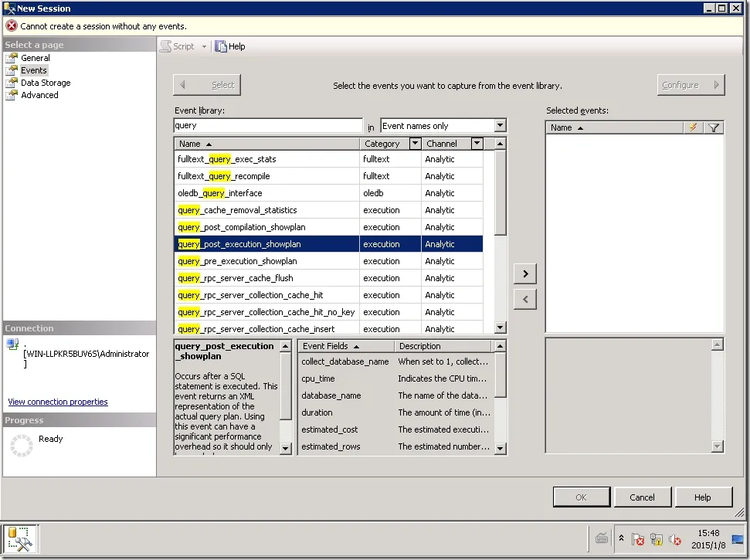Click the Configure button
The height and width of the screenshot is (560, 750).
pyautogui.click(x=691, y=85)
